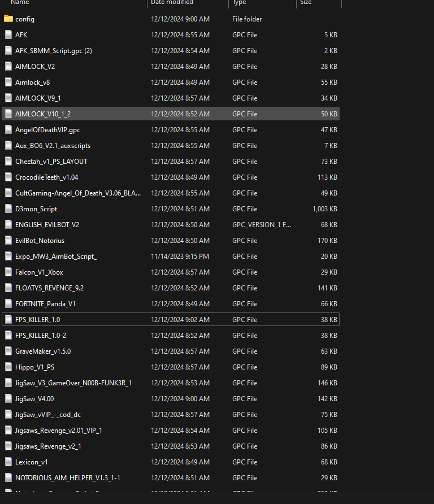Viewport: 434px width, 504px height.
Task: Select the AIMLOCK_V2 file name
Action: point(35,67)
